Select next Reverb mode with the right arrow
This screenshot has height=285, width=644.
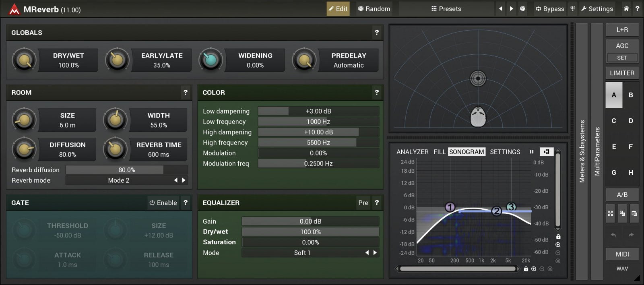(x=184, y=180)
